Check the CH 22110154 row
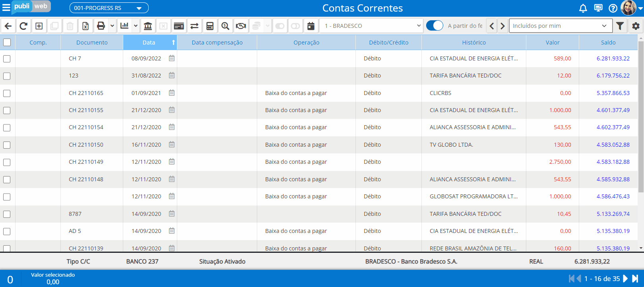Viewport: 644px width, 287px height. tap(7, 128)
